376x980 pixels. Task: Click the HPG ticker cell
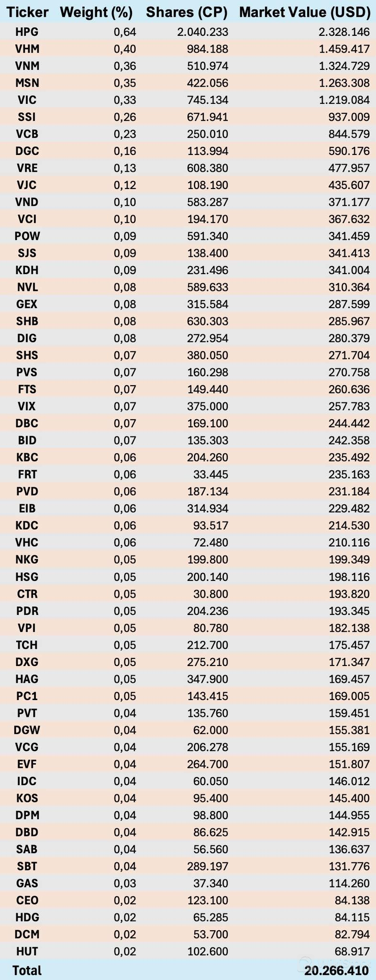coord(27,32)
